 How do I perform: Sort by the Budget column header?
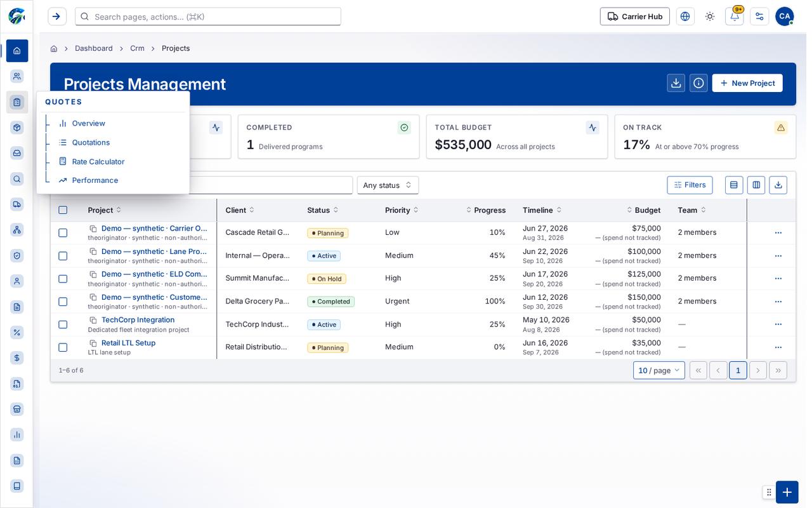643,210
